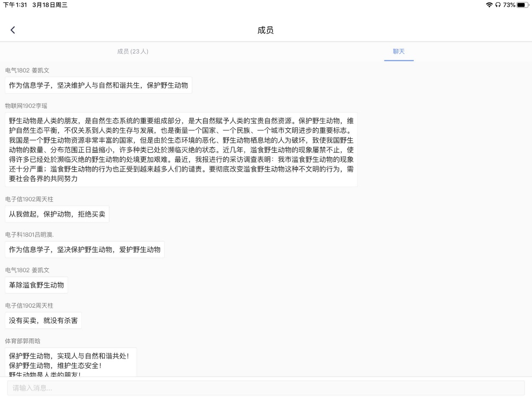The height and width of the screenshot is (399, 532).
Task: Tap the battery indicator icon
Action: (x=523, y=5)
